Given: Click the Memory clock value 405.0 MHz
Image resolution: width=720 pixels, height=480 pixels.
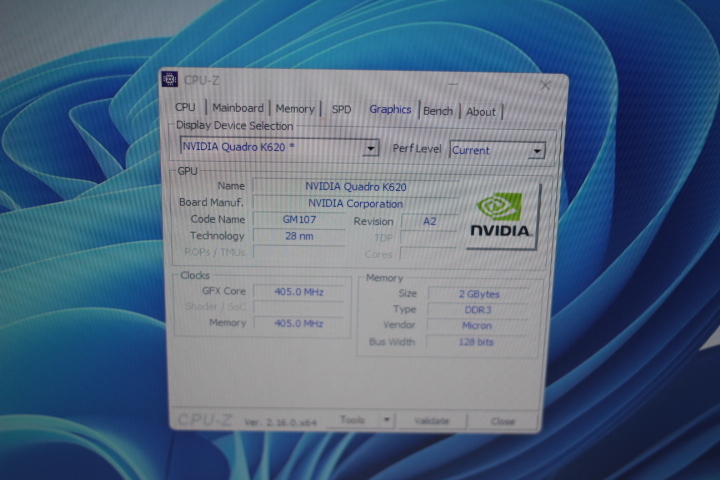Looking at the screenshot, I should [x=299, y=323].
